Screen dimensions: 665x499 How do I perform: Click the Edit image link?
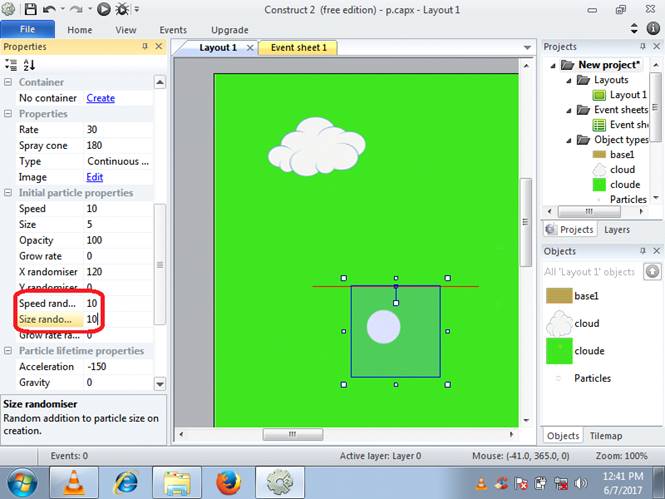[95, 177]
